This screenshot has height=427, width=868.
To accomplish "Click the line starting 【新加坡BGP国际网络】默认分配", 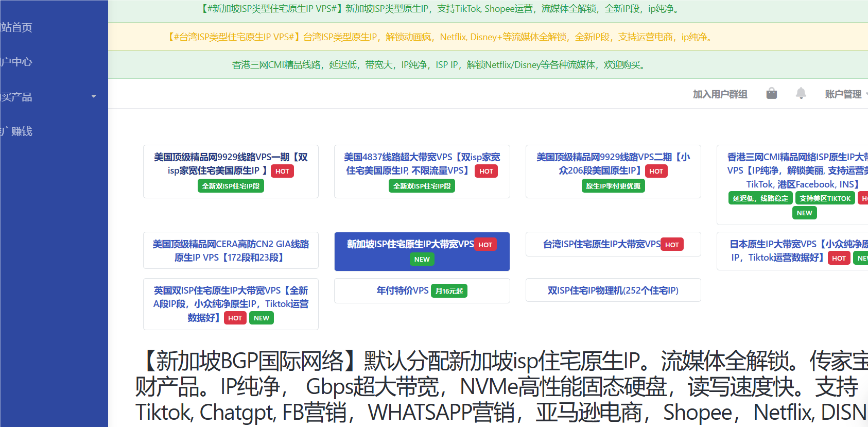I will pyautogui.click(x=501, y=361).
